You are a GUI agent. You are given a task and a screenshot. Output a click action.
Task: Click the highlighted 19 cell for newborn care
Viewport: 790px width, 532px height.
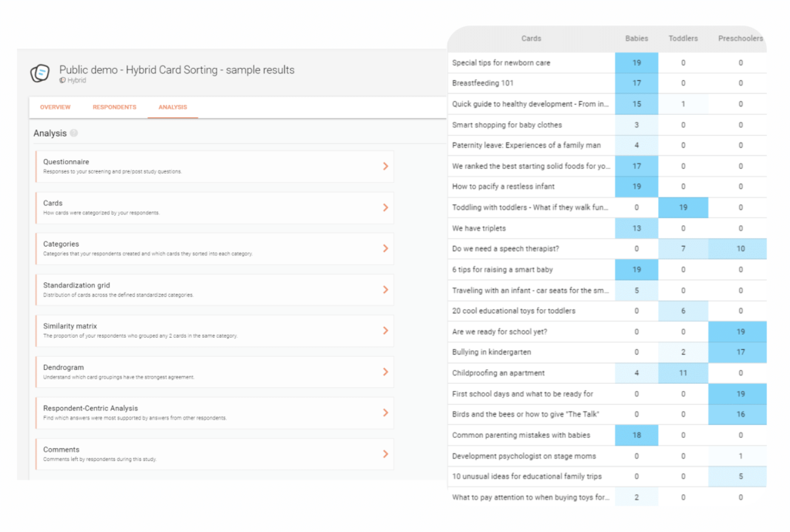(x=636, y=62)
